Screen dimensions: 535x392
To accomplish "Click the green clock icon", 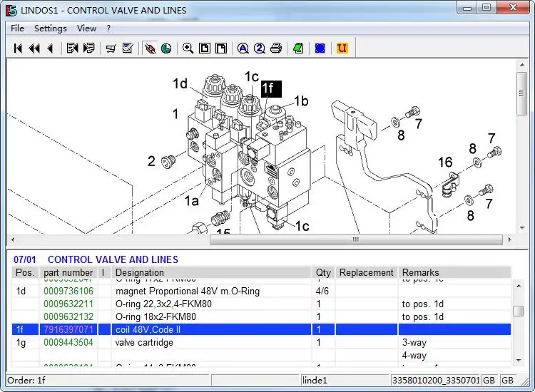I will [166, 48].
